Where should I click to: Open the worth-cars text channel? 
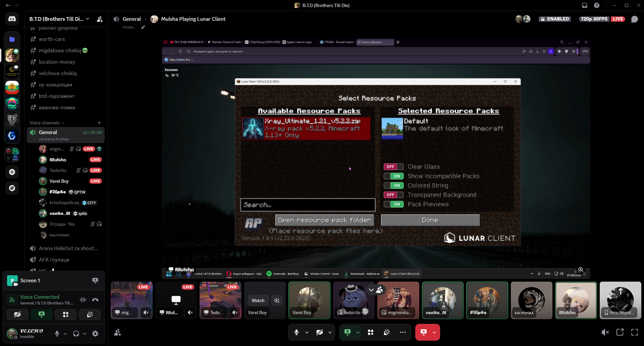(x=66, y=39)
